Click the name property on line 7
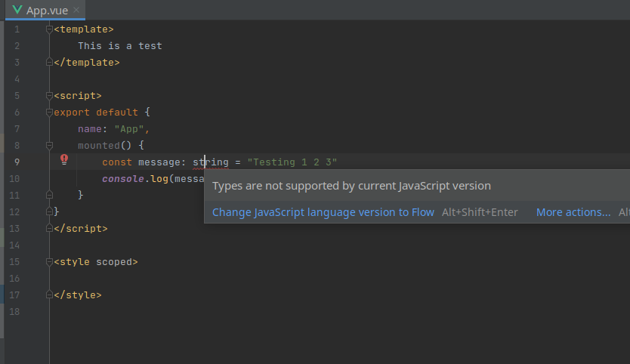Screen dimensions: 630x364 tap(89, 129)
